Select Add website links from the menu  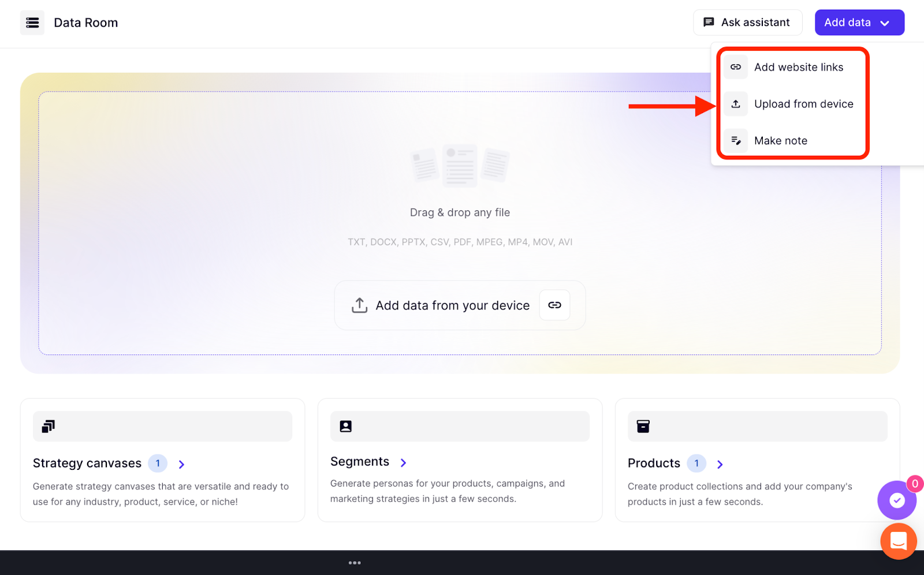point(798,68)
